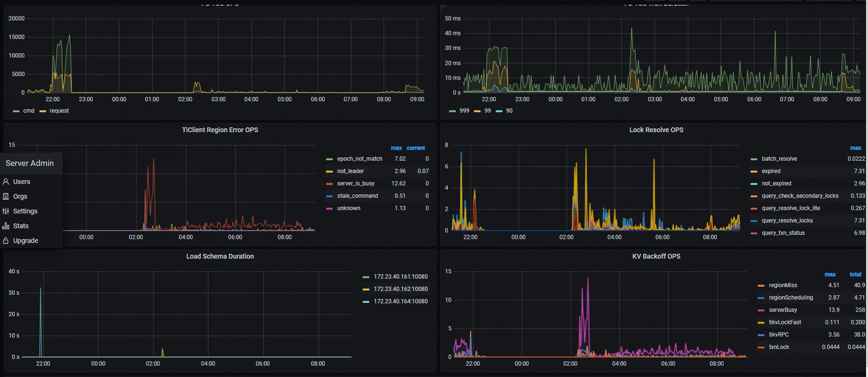Click the cmd green legend swatch
Image resolution: width=868 pixels, height=377 pixels.
(x=16, y=111)
